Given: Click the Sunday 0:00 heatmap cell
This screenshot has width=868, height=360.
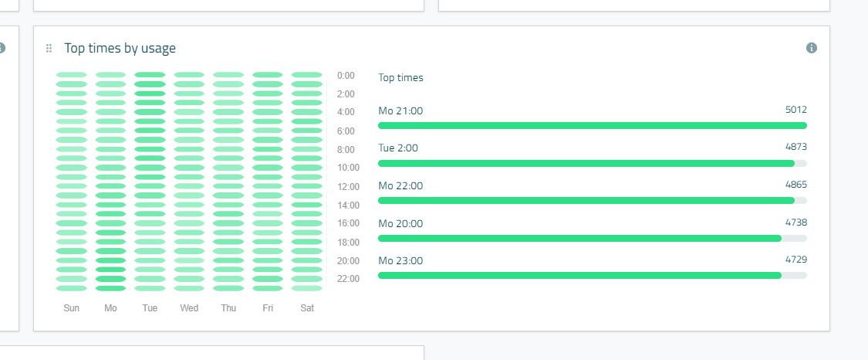Looking at the screenshot, I should point(72,75).
